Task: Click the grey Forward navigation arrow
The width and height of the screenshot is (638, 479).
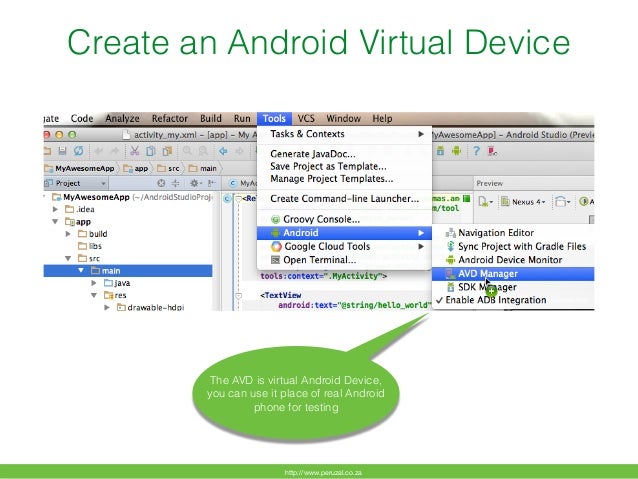Action: pos(240,151)
